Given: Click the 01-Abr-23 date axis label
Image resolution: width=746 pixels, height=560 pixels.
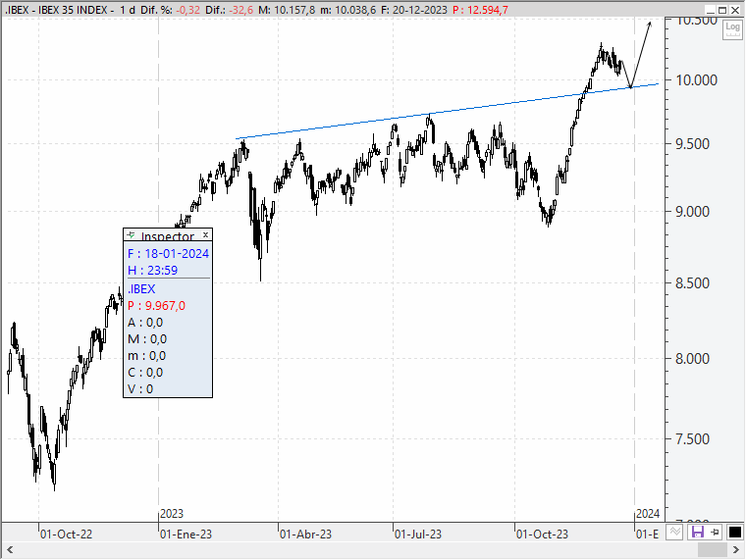Looking at the screenshot, I should (x=305, y=535).
